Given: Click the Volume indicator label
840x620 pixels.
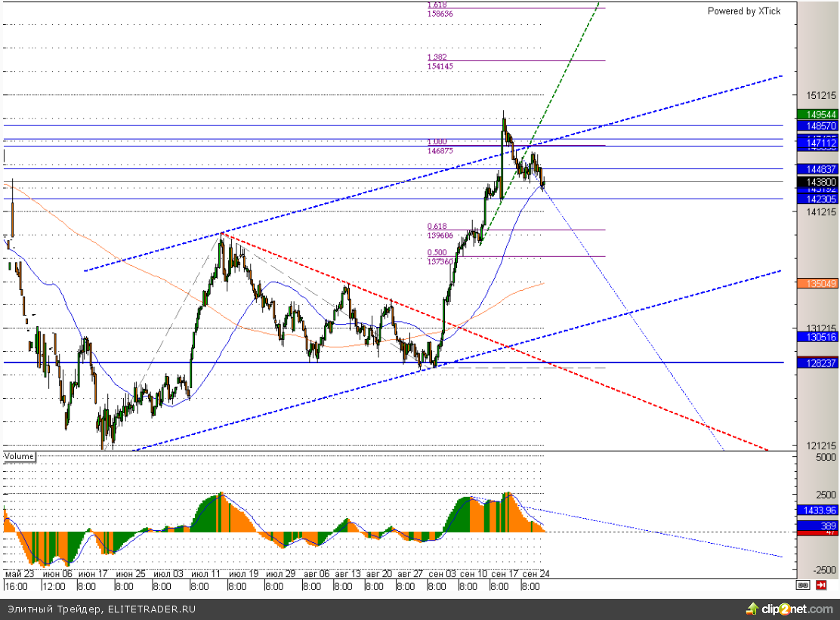Looking at the screenshot, I should (20, 456).
